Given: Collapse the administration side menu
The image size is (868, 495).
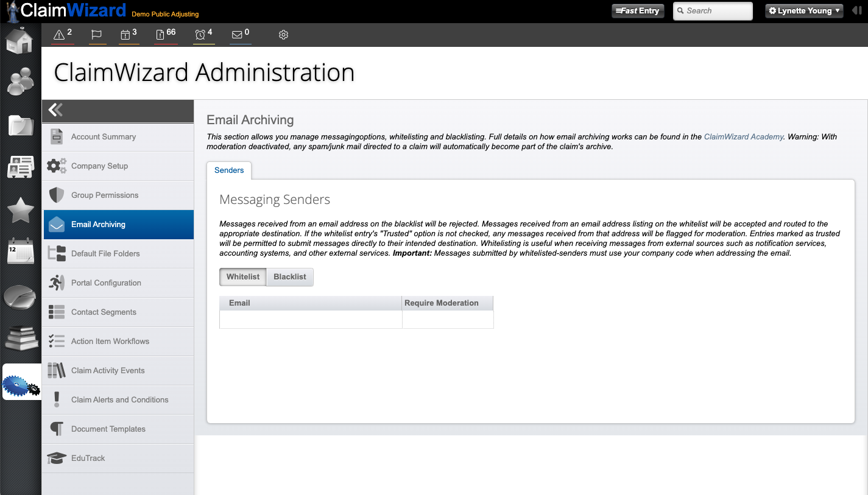Looking at the screenshot, I should click(55, 110).
